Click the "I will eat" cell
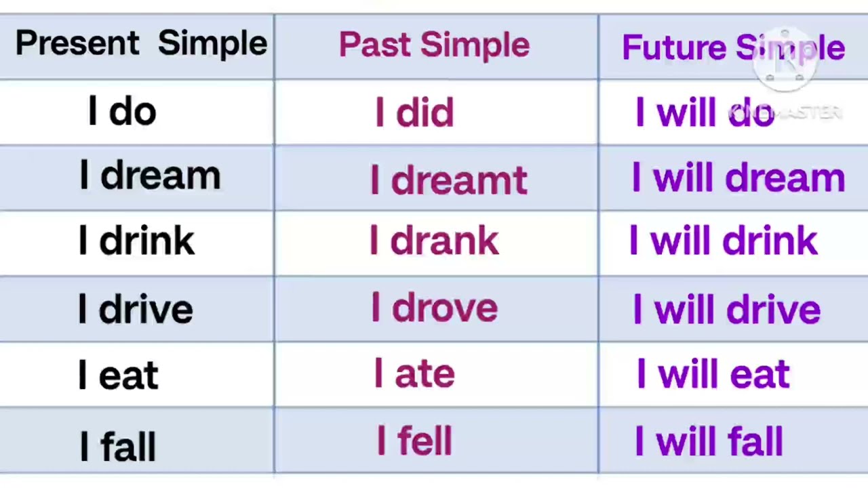 tap(713, 375)
